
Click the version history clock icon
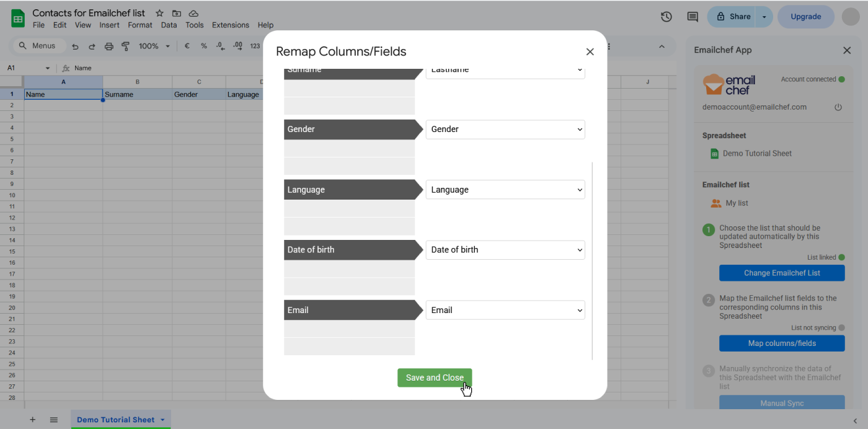(x=666, y=17)
